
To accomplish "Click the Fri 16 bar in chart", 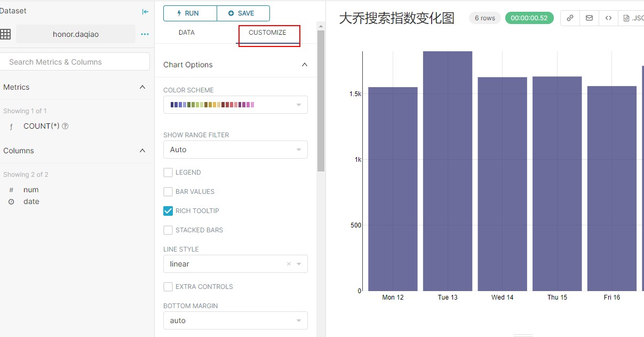I will (x=612, y=189).
